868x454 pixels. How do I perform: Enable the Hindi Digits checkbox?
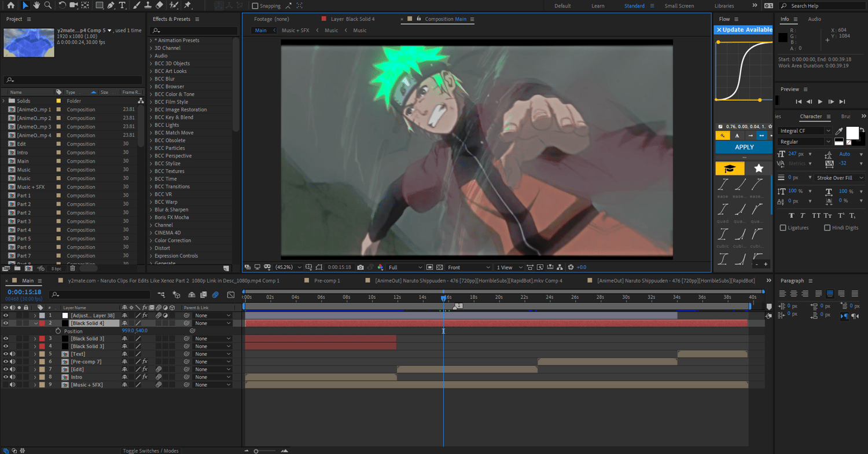[827, 228]
